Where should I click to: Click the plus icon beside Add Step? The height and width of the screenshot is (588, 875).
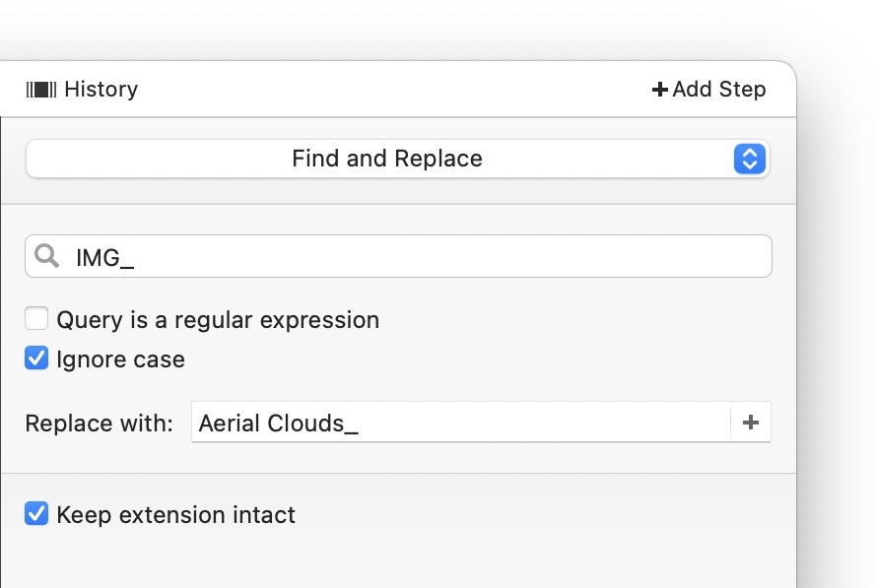[x=659, y=90]
